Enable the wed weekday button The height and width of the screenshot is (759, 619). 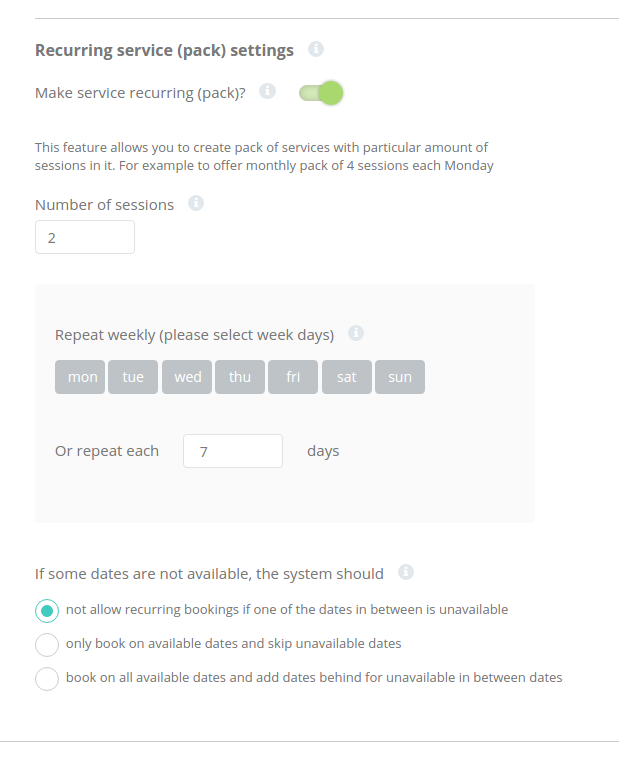tap(187, 377)
